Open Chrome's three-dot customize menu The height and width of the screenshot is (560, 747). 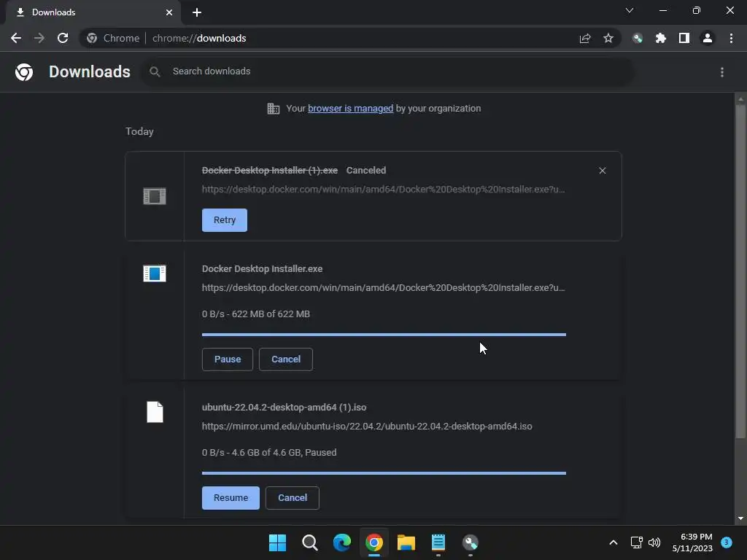tap(731, 38)
